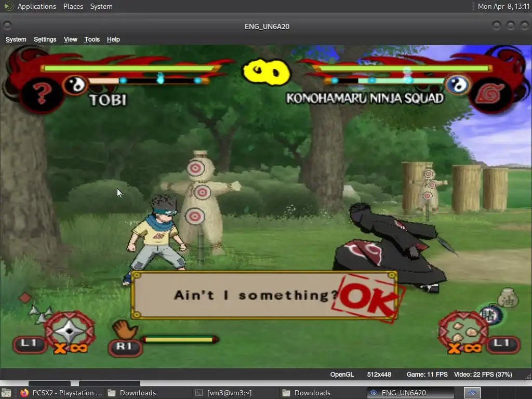Open the Help menu
The image size is (532, 399).
[x=113, y=39]
